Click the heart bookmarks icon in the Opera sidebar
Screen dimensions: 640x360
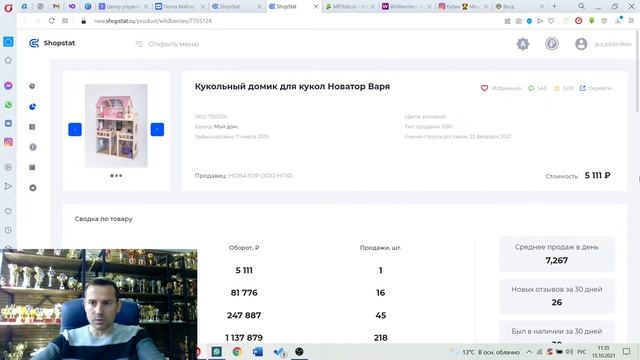[x=8, y=211]
